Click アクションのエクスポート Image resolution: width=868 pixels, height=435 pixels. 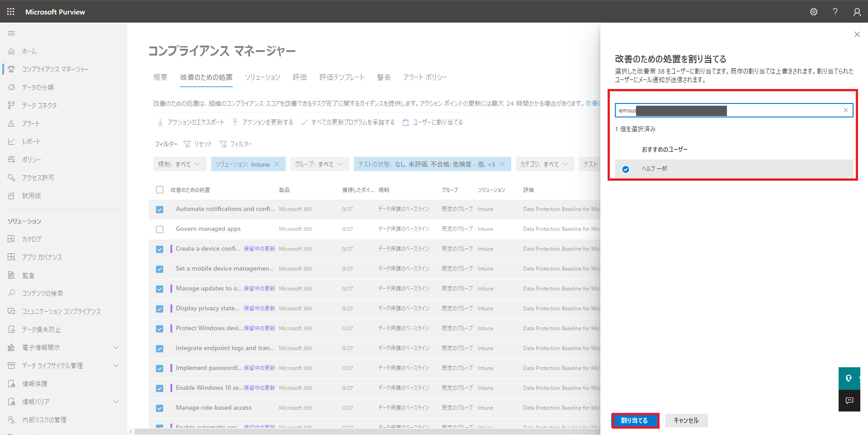190,122
